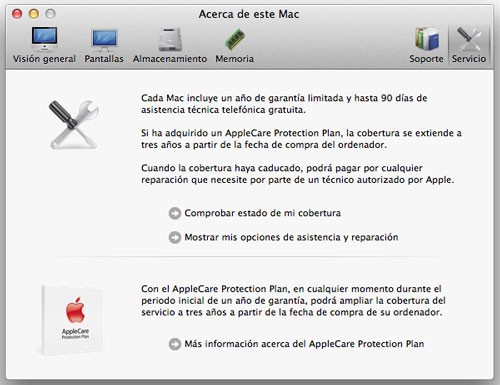Close the Acerca de este Mac window

point(17,14)
